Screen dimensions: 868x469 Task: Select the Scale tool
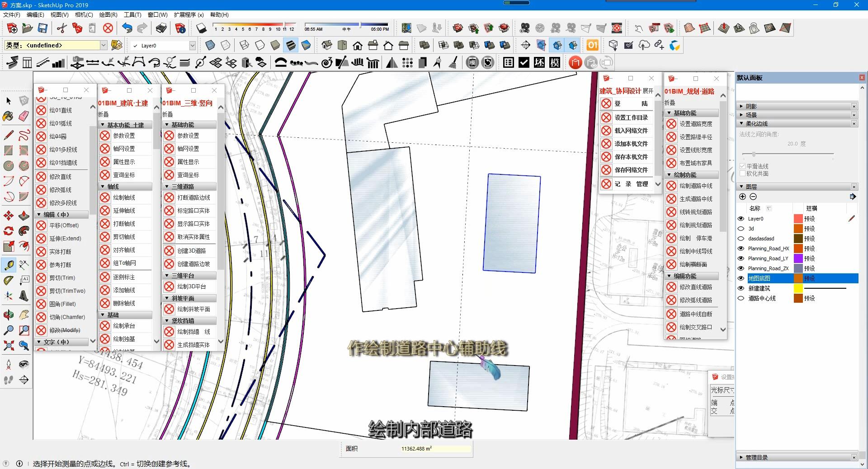coord(9,246)
